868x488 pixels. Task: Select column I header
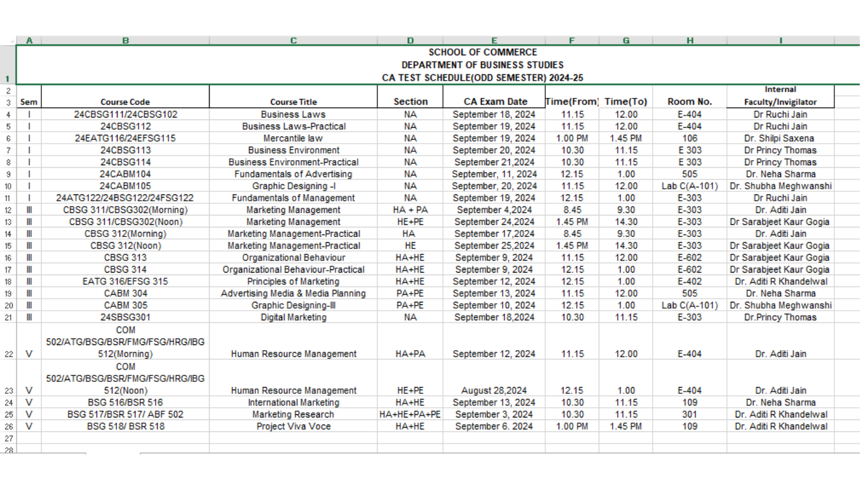780,41
